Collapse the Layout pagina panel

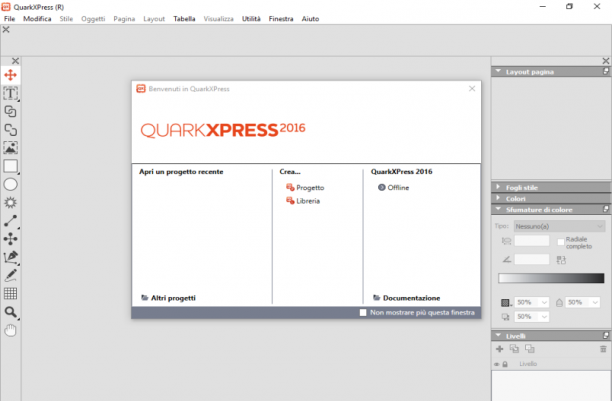click(498, 71)
